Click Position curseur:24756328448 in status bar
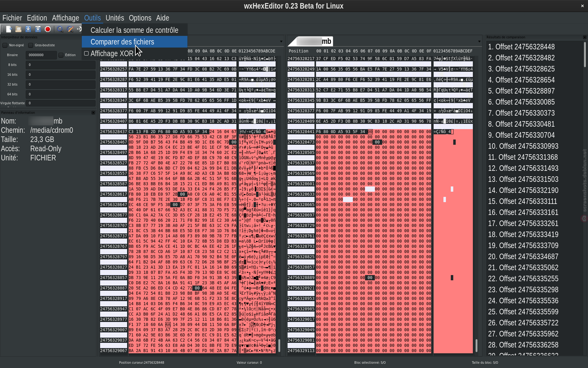 coord(141,362)
